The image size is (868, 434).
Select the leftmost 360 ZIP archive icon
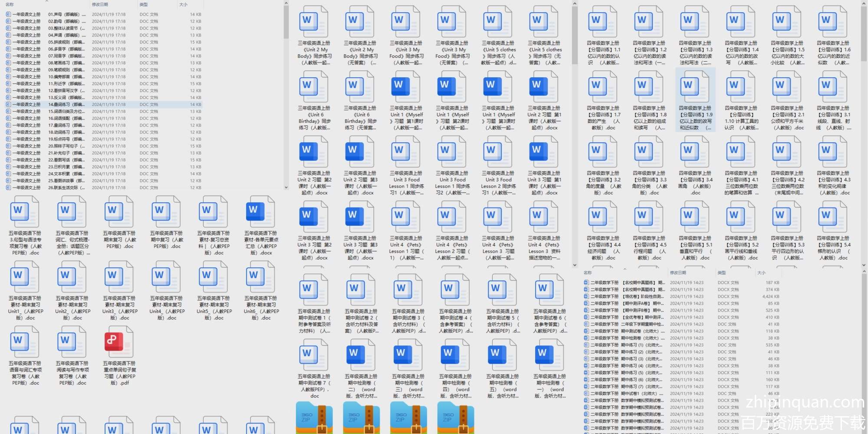314,418
